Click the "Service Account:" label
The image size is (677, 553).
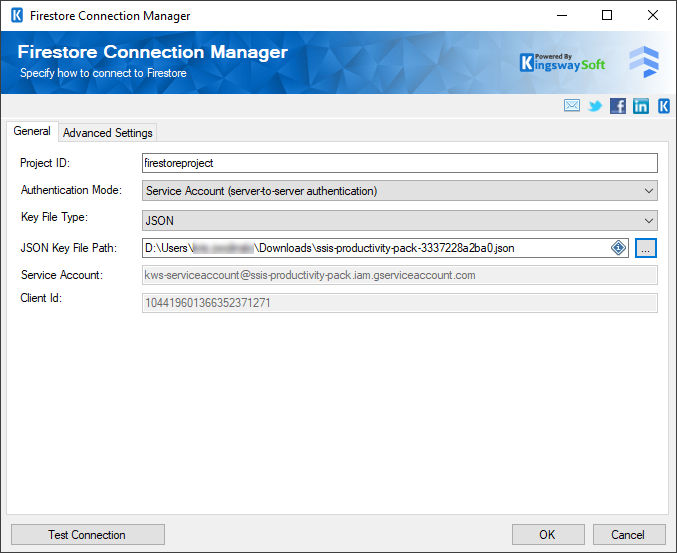click(x=62, y=275)
